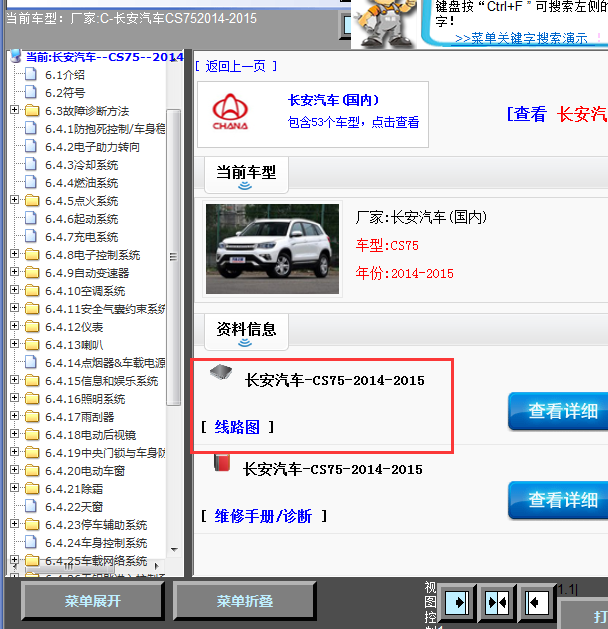Open the 长安汽车(国内) brand link
608x629 pixels.
tap(334, 100)
